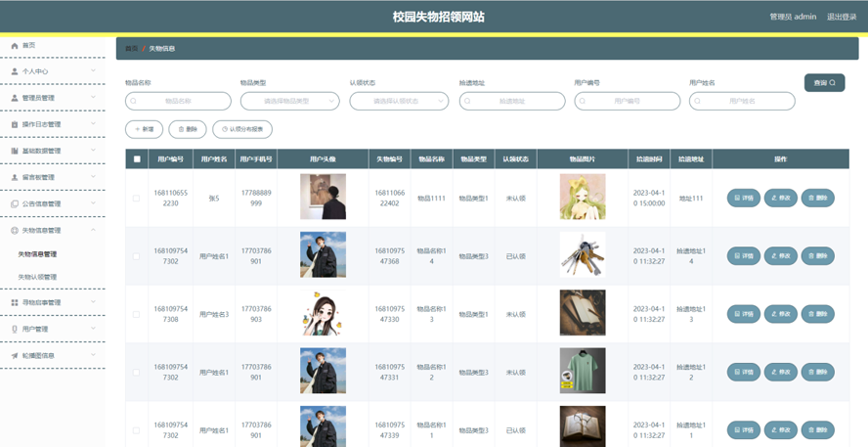
Task: Check the row checkbox for user 张5
Action: pos(137,198)
